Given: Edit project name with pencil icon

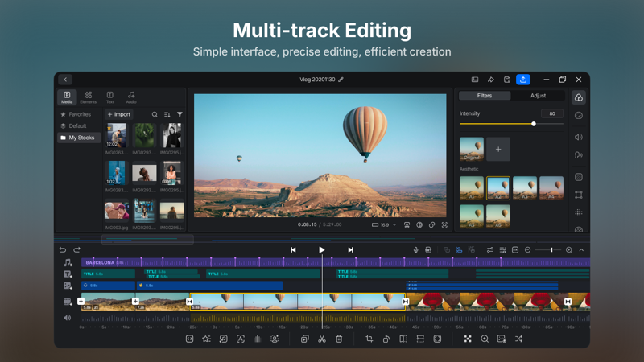Looking at the screenshot, I should pyautogui.click(x=341, y=80).
